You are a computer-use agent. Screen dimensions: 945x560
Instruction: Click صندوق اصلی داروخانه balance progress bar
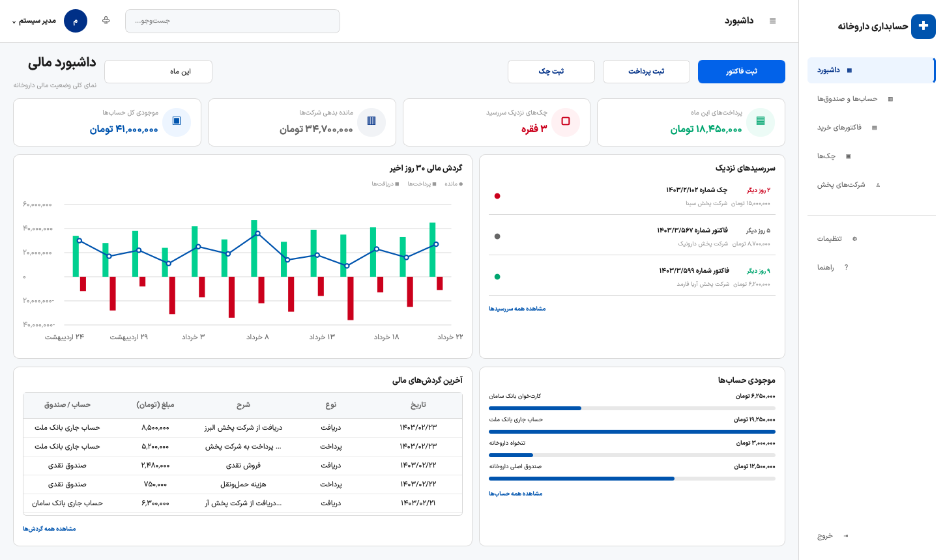[x=632, y=479]
